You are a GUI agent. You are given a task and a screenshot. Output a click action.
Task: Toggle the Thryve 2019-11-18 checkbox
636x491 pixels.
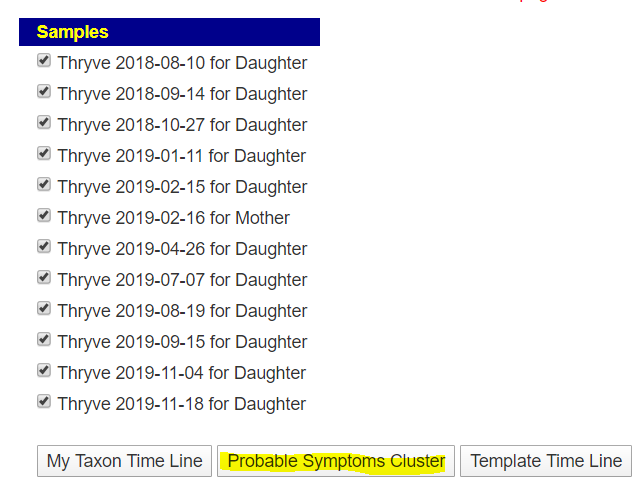tap(44, 402)
